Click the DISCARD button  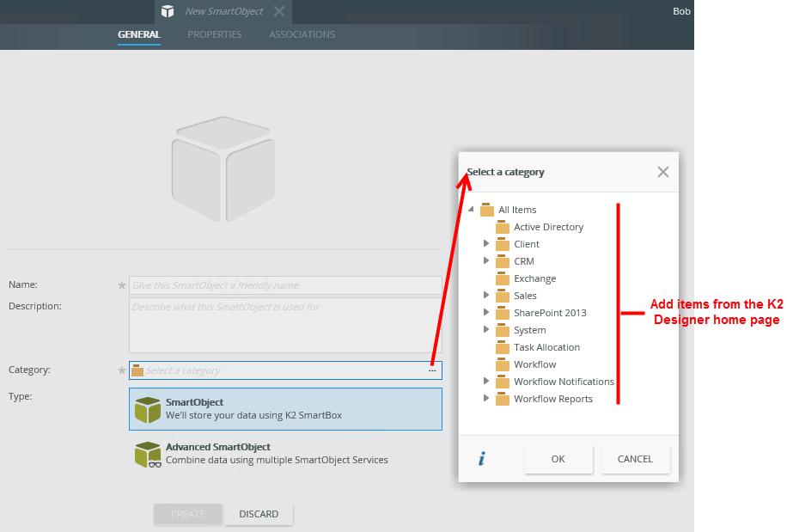coord(259,514)
